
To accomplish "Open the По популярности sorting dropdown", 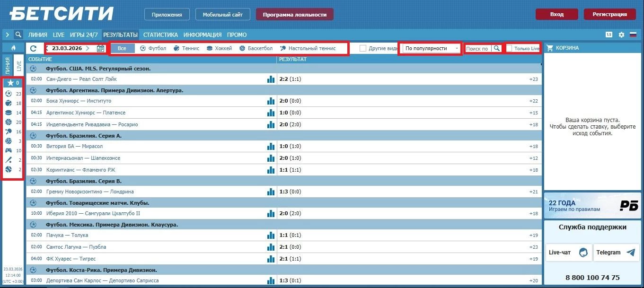I will (431, 48).
